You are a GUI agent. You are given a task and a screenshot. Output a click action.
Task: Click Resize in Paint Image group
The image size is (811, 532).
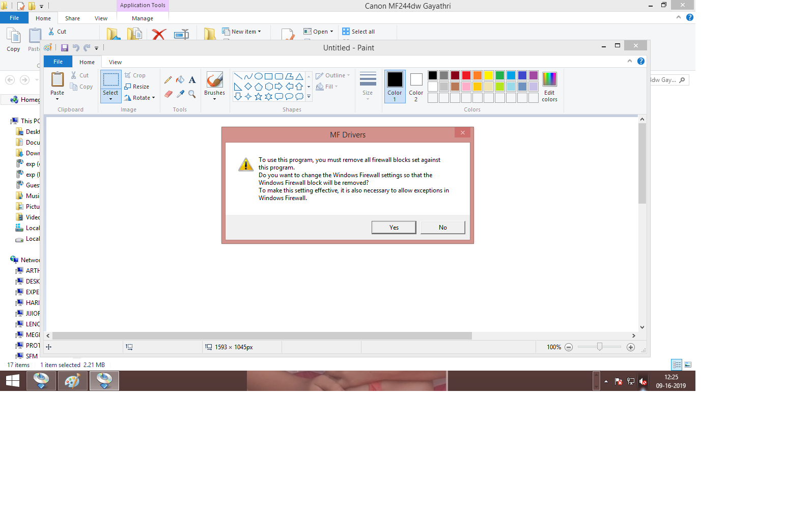pos(137,87)
